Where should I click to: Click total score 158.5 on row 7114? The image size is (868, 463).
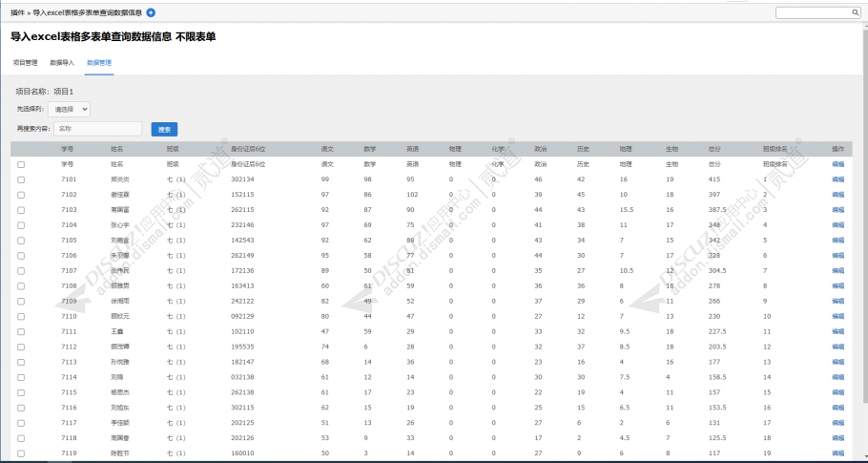[x=717, y=378]
